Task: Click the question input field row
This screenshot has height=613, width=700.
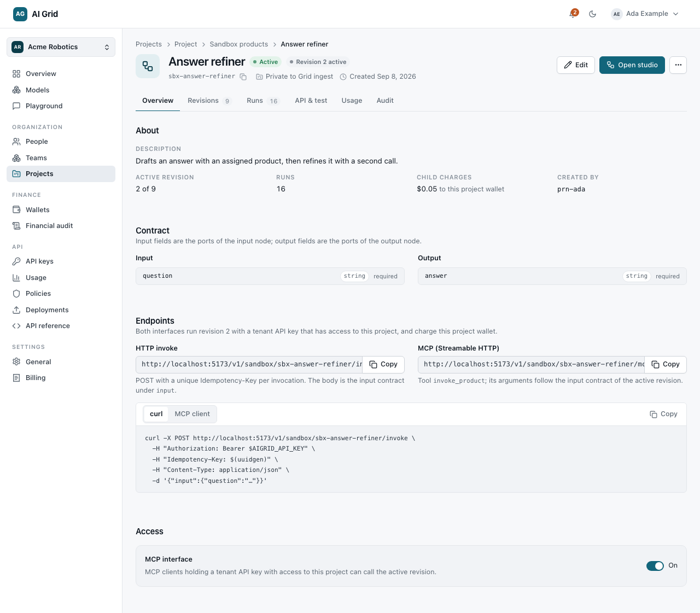Action: (270, 276)
